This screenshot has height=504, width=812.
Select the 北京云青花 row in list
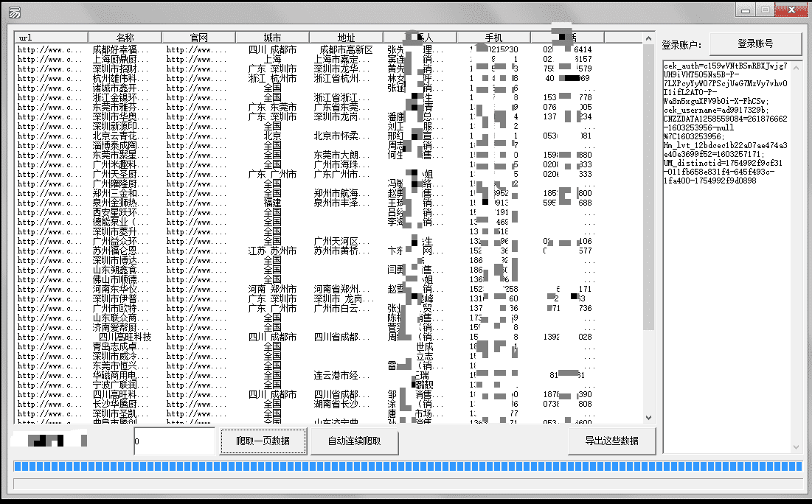pos(118,136)
